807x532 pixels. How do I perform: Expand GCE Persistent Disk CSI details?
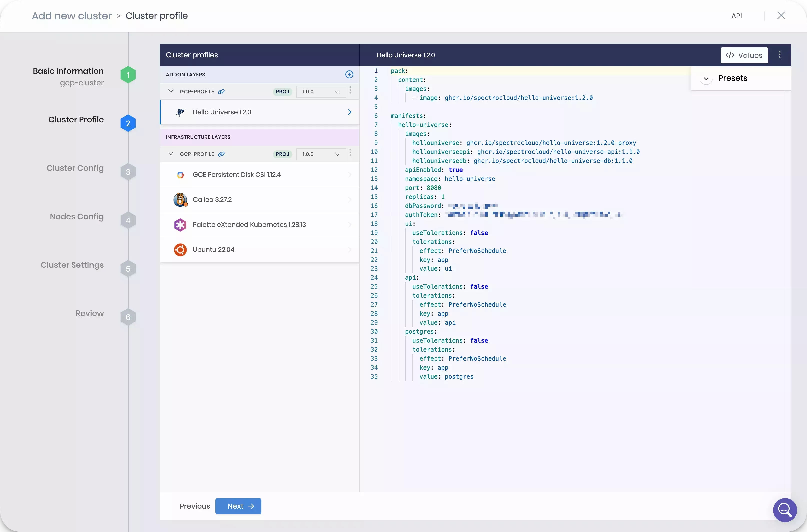[x=350, y=175]
